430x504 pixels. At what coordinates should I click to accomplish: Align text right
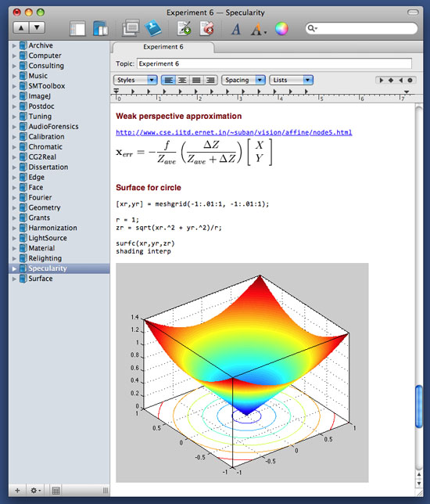click(210, 80)
